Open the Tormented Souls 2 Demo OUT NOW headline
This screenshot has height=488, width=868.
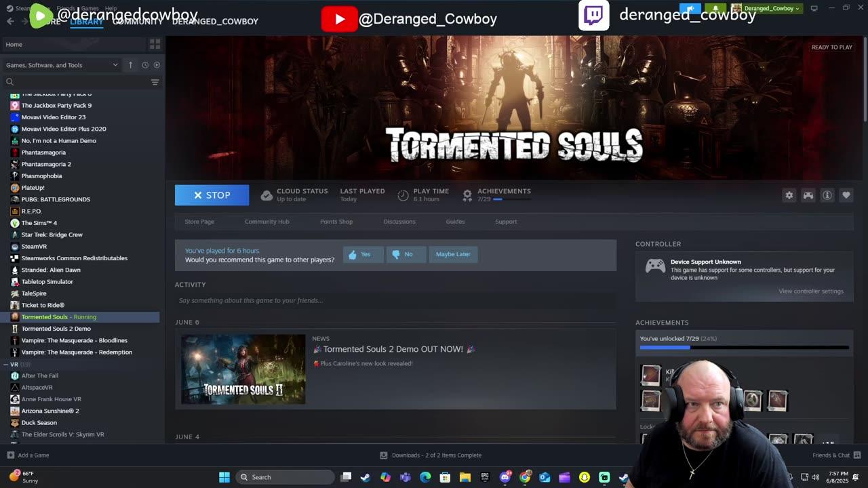(x=393, y=349)
